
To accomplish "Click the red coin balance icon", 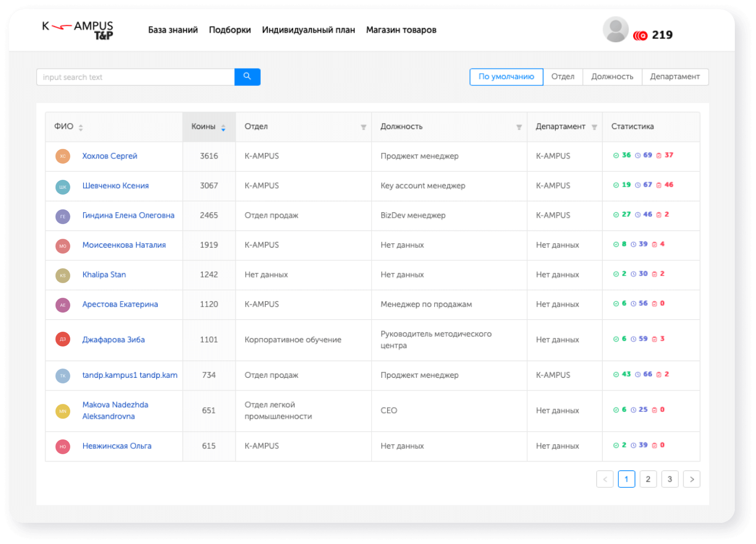I will pos(640,35).
